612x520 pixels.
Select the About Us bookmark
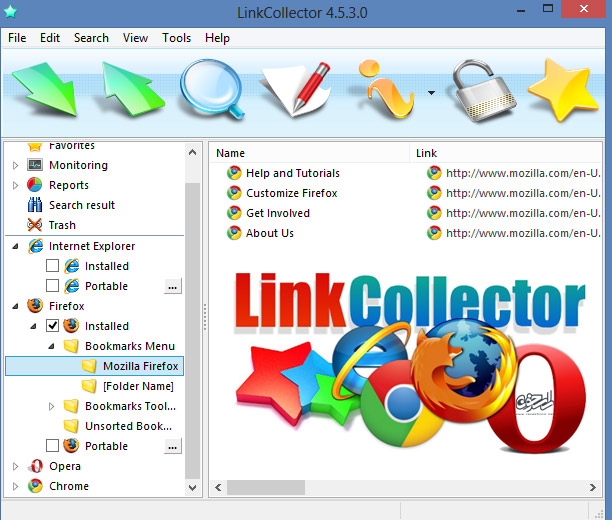point(270,233)
